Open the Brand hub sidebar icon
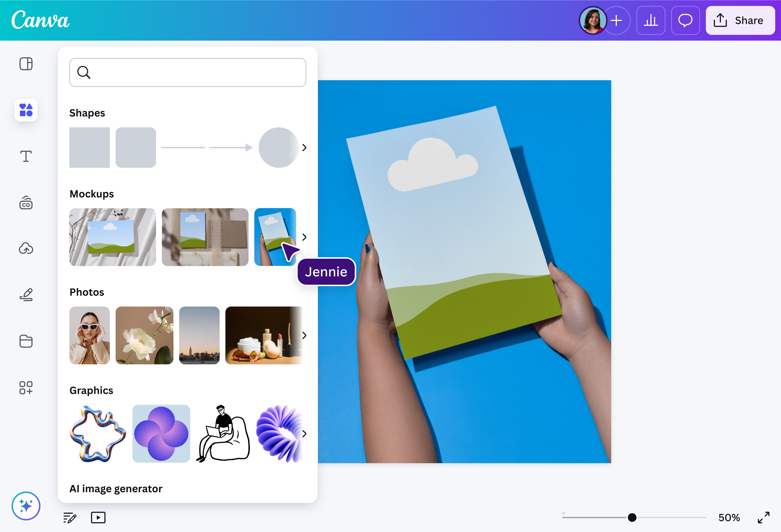Viewport: 781px width, 532px height. [26, 203]
